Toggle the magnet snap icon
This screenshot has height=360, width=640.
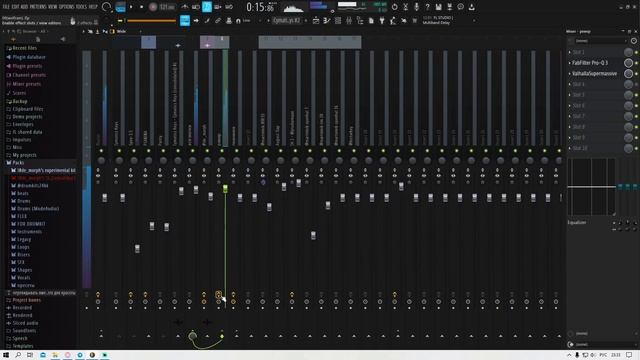pyautogui.click(x=238, y=20)
